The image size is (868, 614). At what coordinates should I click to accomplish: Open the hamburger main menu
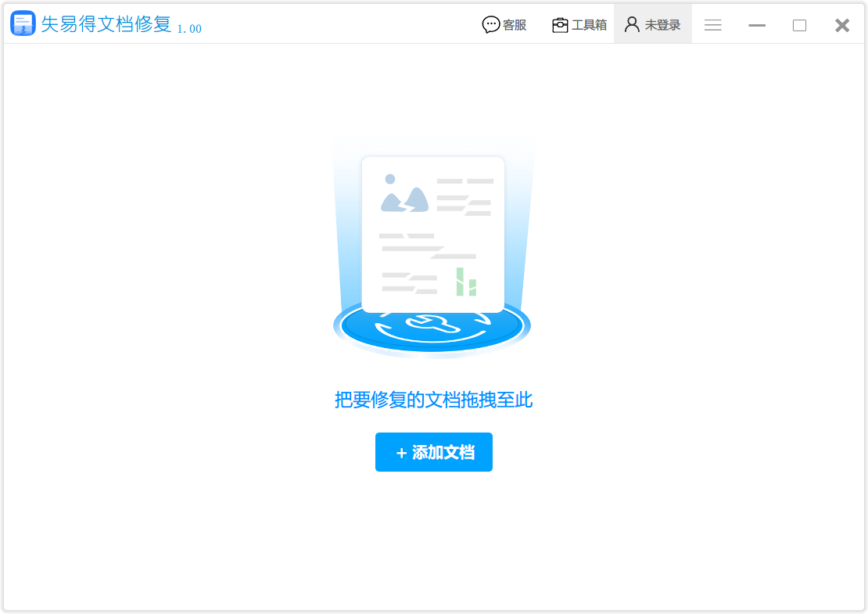[713, 25]
